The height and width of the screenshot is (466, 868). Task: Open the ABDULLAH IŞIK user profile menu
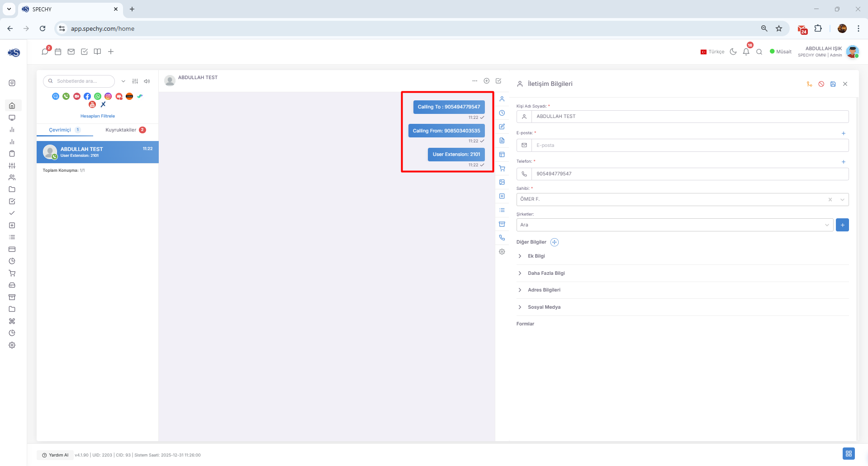click(828, 52)
